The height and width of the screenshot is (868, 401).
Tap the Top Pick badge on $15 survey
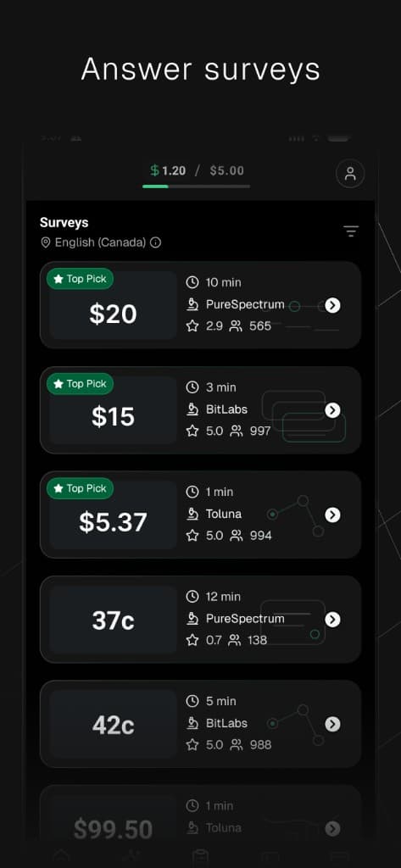click(81, 384)
